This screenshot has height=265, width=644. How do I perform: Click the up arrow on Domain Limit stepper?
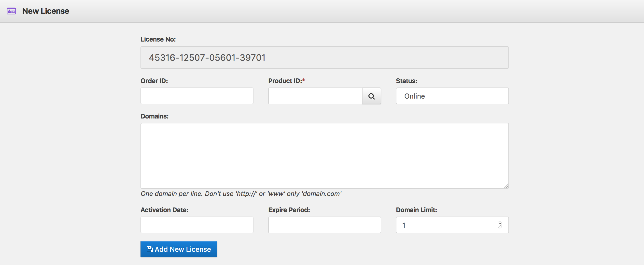pos(499,223)
